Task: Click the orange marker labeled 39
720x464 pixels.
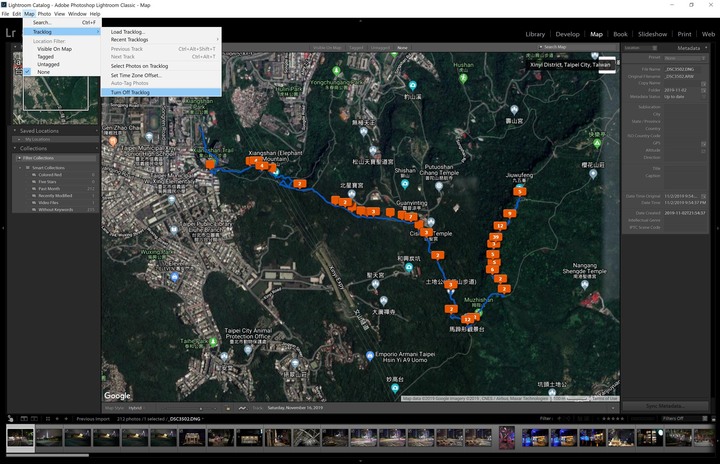Action: point(495,237)
